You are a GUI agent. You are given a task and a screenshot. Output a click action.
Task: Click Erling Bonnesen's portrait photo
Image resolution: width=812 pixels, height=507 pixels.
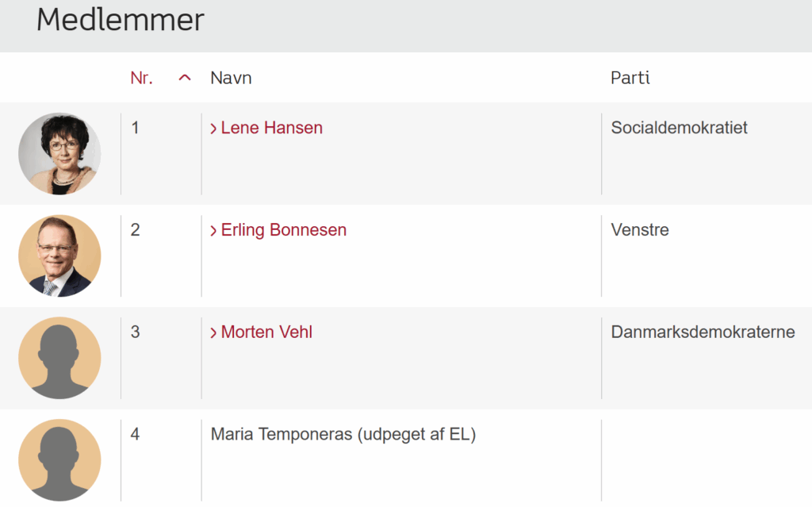click(59, 255)
